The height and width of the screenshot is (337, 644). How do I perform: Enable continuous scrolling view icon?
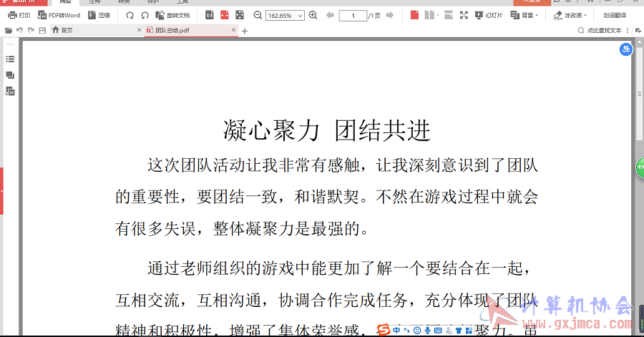(449, 15)
